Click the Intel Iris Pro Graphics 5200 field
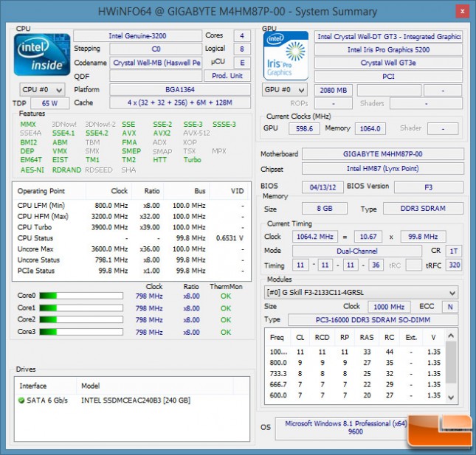The width and height of the screenshot is (476, 455). coord(388,49)
